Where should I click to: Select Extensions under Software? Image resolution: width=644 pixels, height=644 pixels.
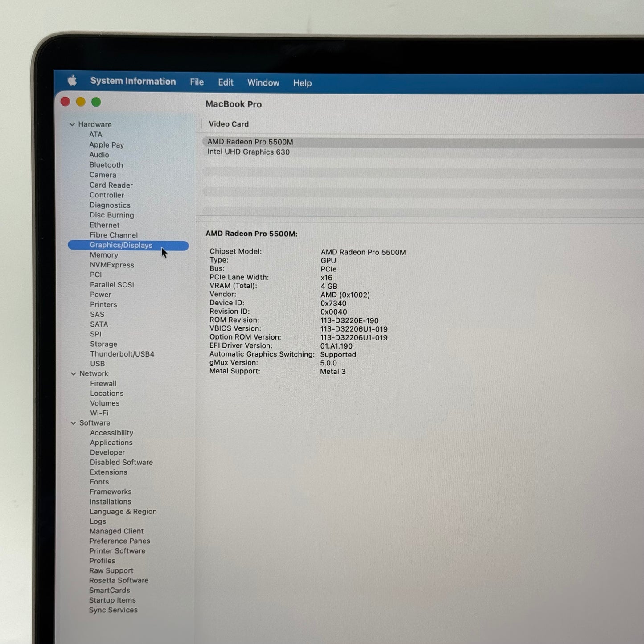[108, 472]
